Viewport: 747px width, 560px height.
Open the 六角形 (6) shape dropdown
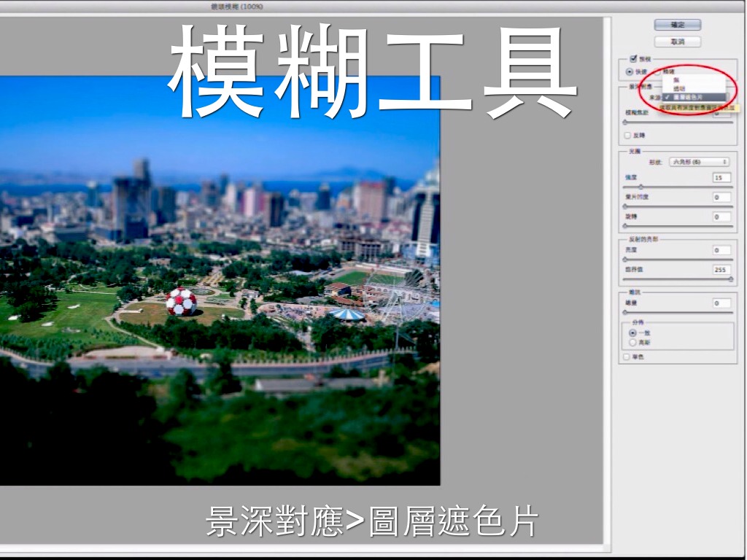(699, 162)
